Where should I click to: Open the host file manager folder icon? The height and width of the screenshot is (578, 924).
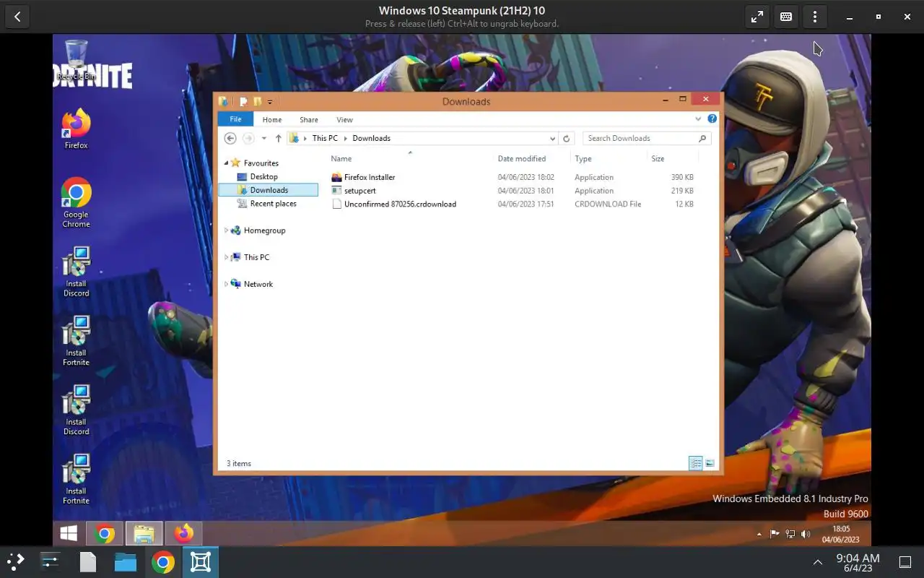point(125,561)
